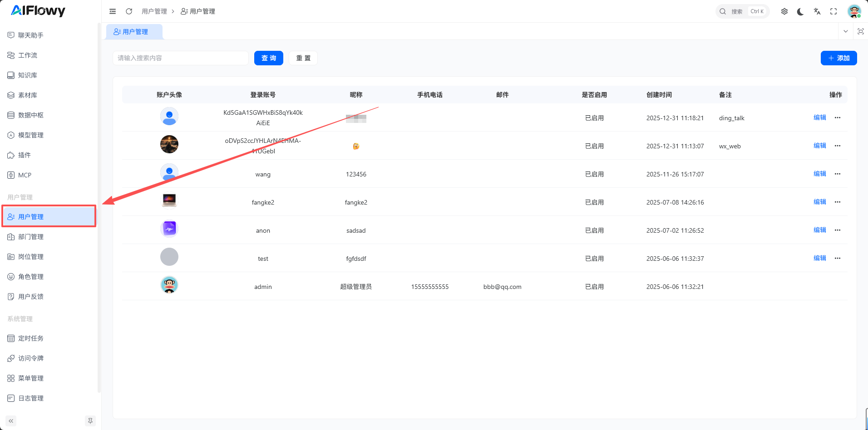
Task: Open more actions for wang row
Action: (x=838, y=174)
